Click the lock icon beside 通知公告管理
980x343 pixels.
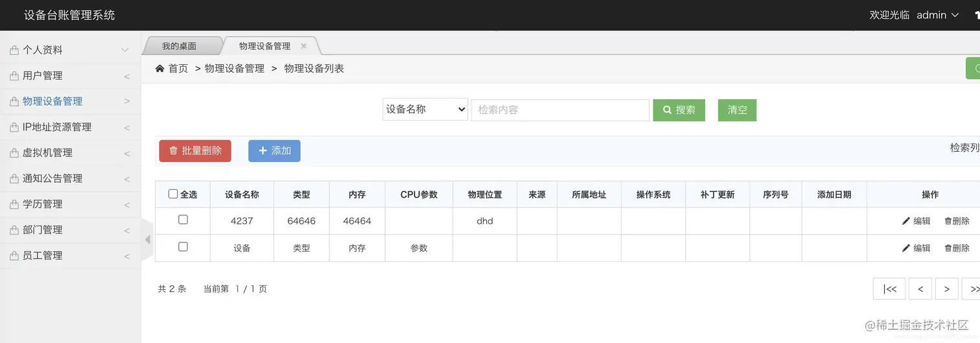[14, 178]
